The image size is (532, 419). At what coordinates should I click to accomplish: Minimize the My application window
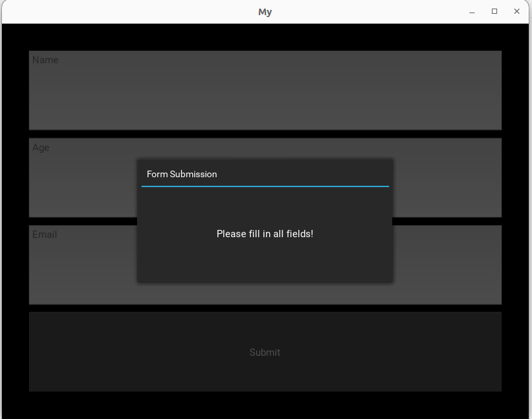tap(471, 11)
